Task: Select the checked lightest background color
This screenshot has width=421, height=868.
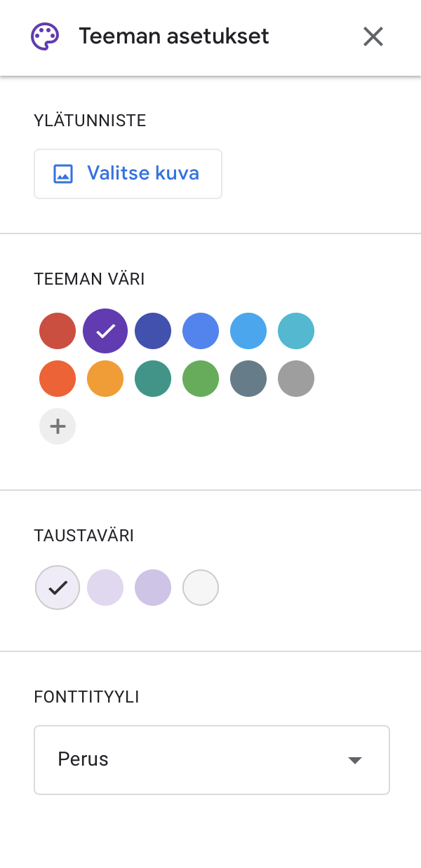Action: [x=58, y=588]
